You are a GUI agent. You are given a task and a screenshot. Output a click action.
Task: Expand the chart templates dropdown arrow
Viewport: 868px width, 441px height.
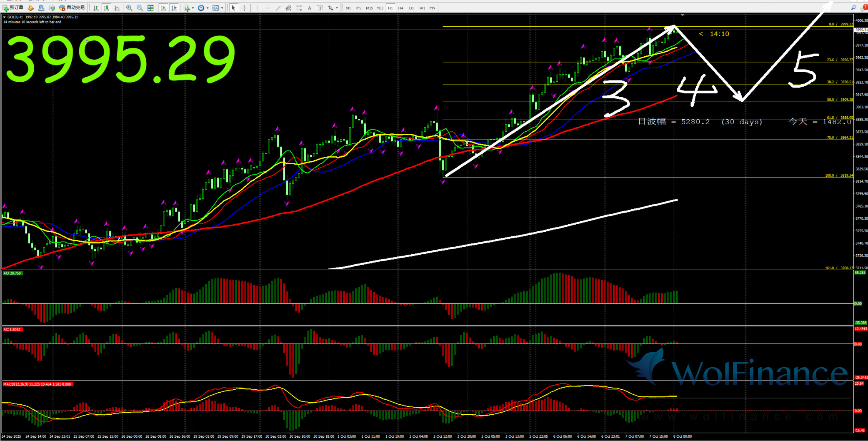[222, 8]
